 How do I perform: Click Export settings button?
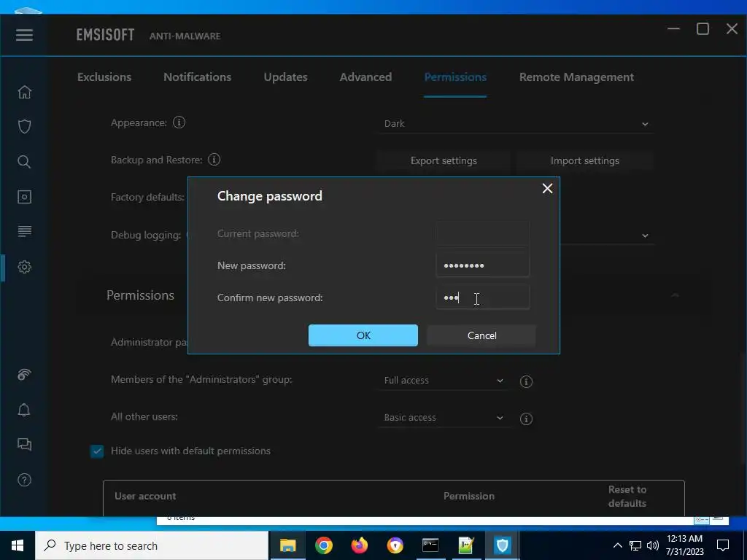click(x=444, y=161)
